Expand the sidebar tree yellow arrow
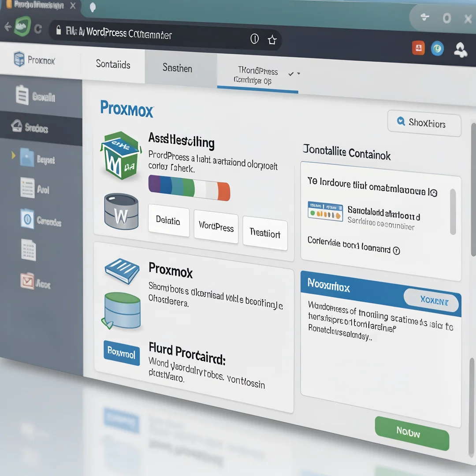476x476 pixels. (13, 155)
